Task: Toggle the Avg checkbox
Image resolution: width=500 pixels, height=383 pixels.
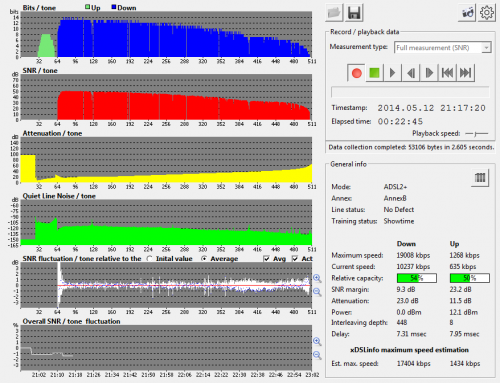Action: 266,259
